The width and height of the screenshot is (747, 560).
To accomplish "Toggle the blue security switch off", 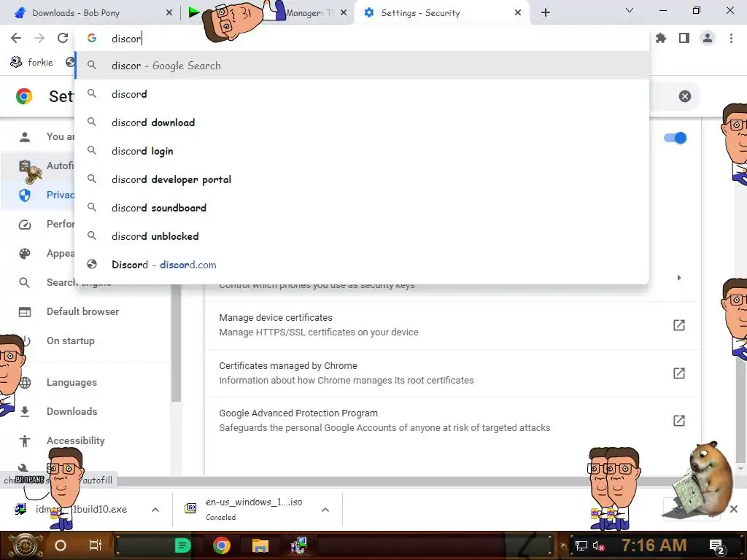I will tap(675, 138).
